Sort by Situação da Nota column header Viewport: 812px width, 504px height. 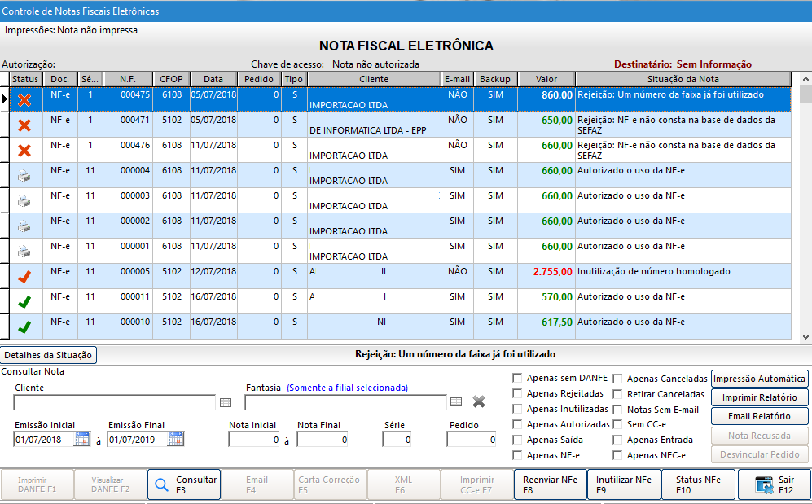tap(683, 79)
